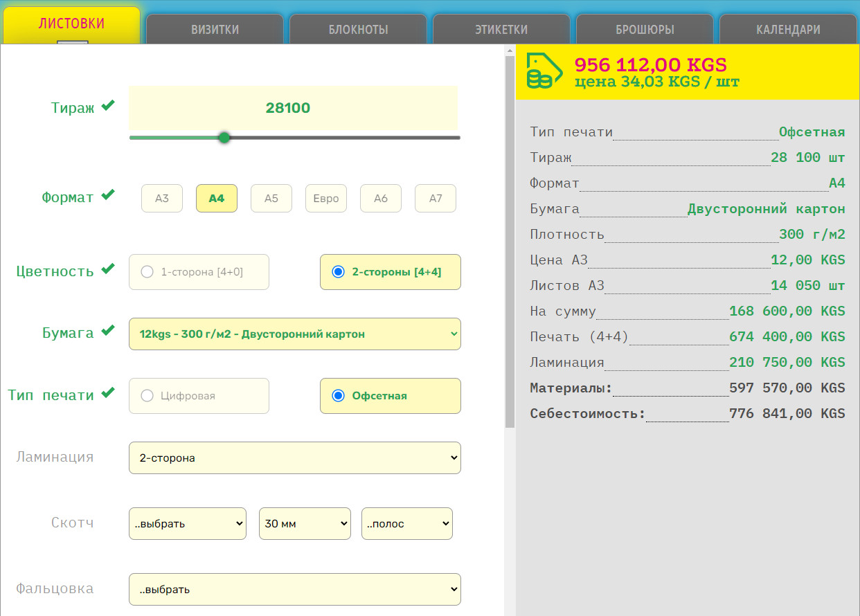This screenshot has width=860, height=616.
Task: Click the per-unit price 34,03 KGS / шт
Action: pos(657,82)
